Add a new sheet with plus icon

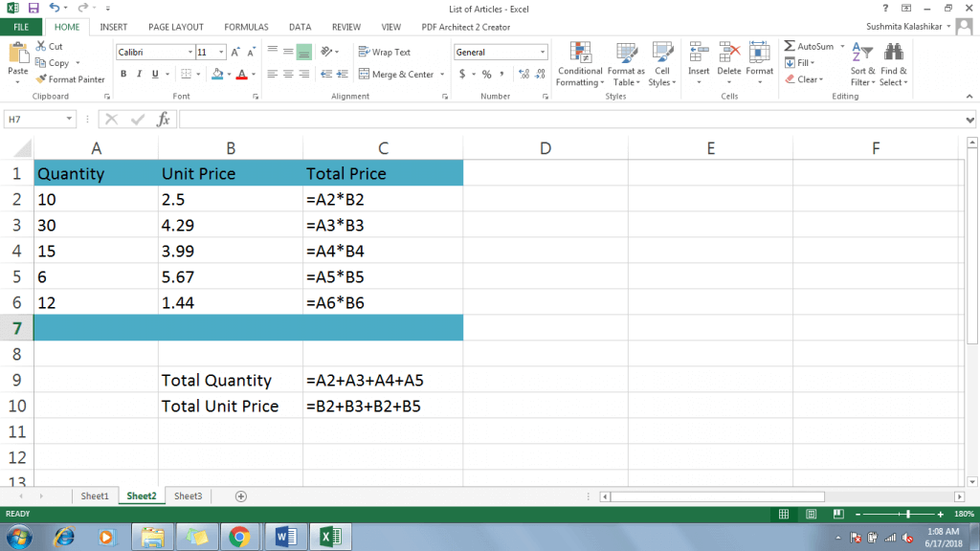point(240,496)
